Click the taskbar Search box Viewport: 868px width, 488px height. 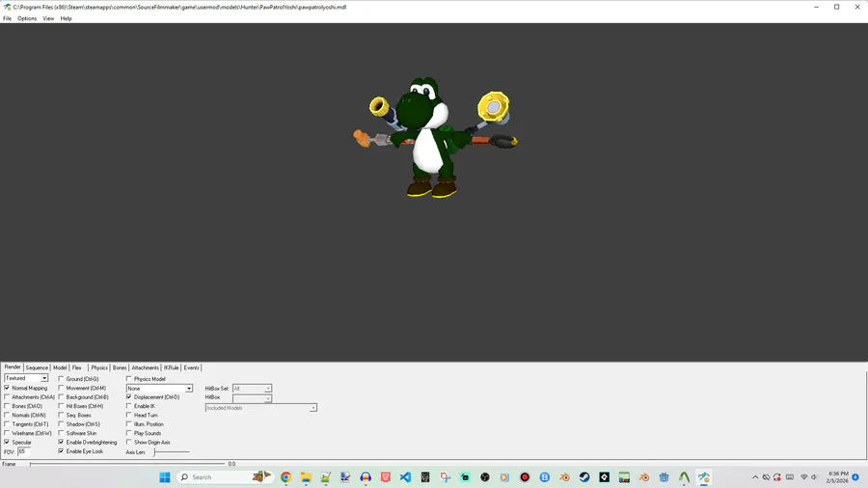point(225,477)
